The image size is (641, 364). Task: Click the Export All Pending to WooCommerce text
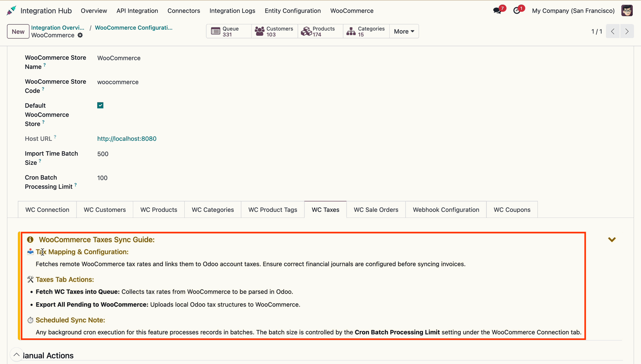[92, 305]
